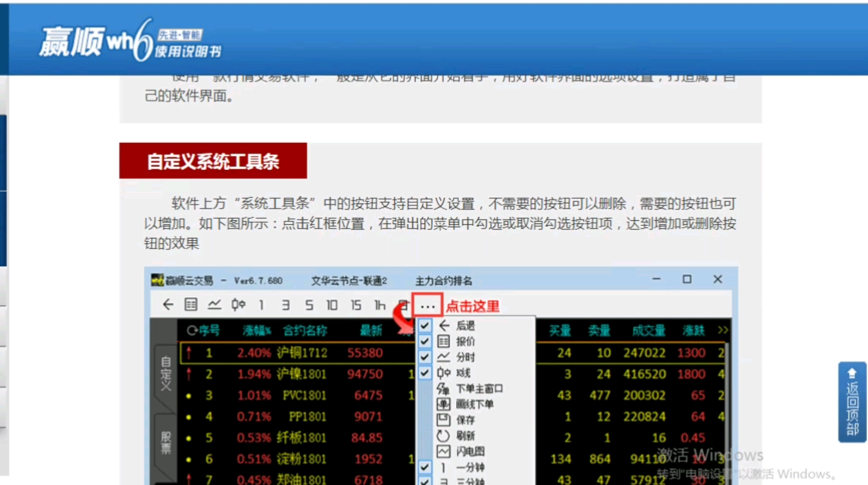Choose the 15-minute period toolbar button
This screenshot has width=868, height=485.
(x=356, y=305)
